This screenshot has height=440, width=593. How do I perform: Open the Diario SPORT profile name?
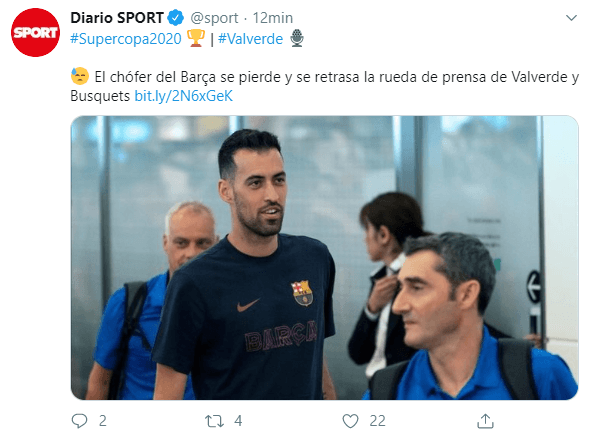point(117,18)
